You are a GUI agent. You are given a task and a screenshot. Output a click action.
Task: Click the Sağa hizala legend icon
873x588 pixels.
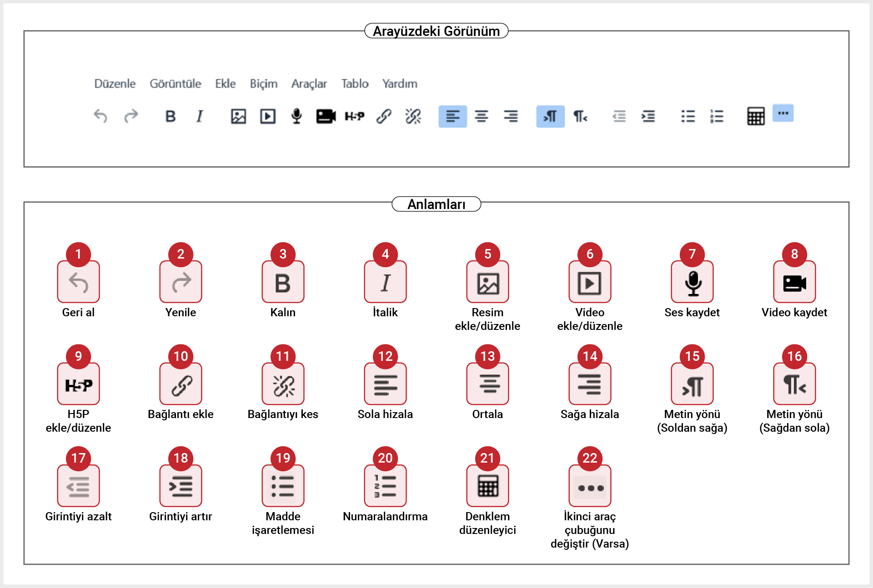(x=590, y=384)
